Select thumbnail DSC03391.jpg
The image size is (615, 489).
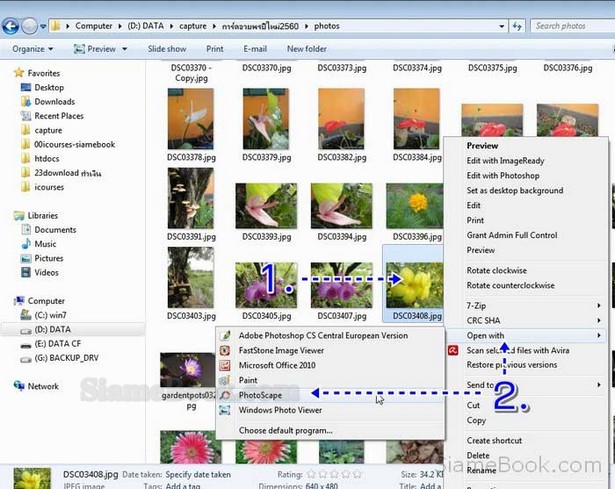(x=191, y=198)
